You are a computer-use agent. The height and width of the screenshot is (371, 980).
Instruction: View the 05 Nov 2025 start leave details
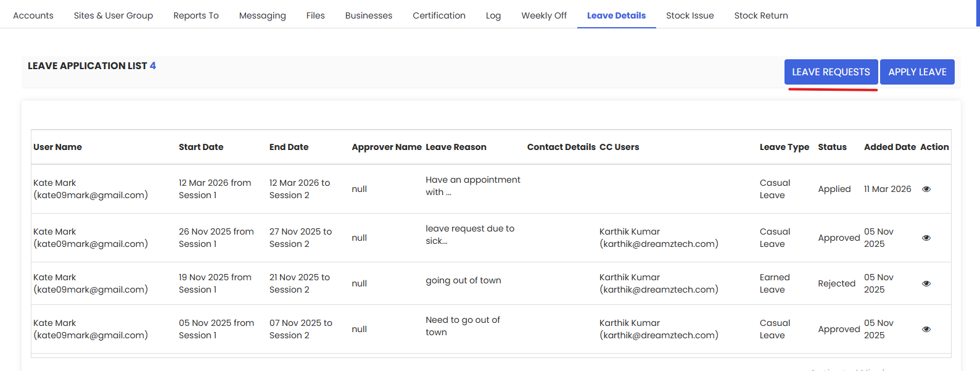[x=926, y=329]
